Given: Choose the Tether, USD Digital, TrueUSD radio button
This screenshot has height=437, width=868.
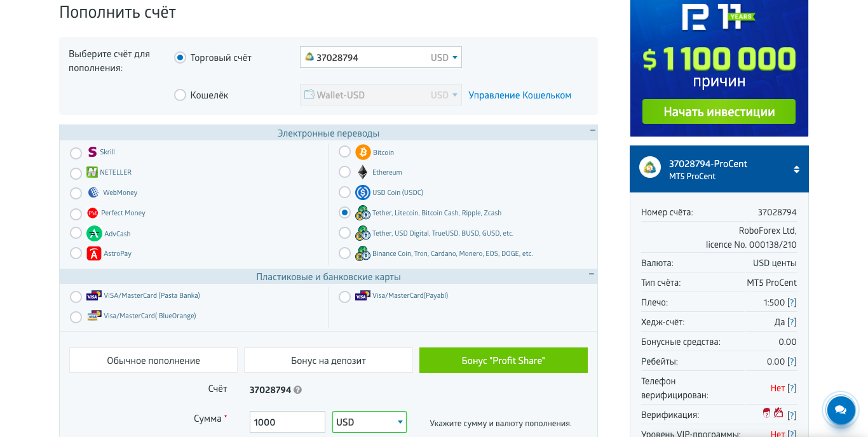Looking at the screenshot, I should (344, 232).
